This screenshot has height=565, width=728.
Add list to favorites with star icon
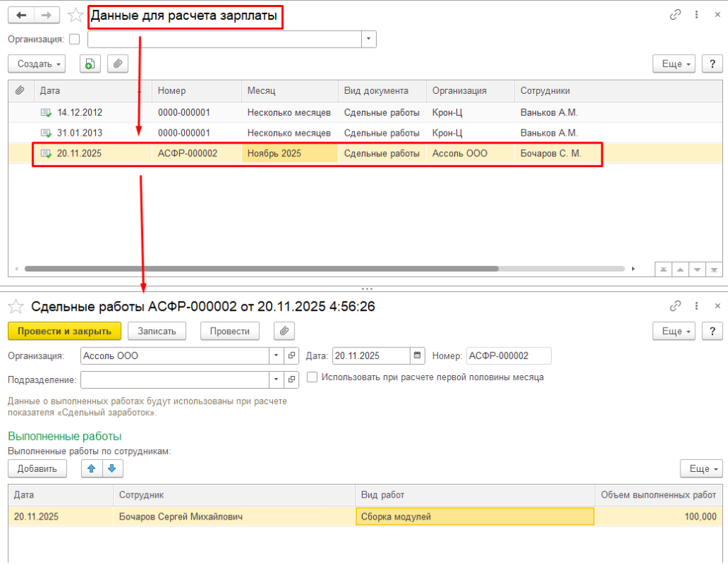(x=75, y=15)
